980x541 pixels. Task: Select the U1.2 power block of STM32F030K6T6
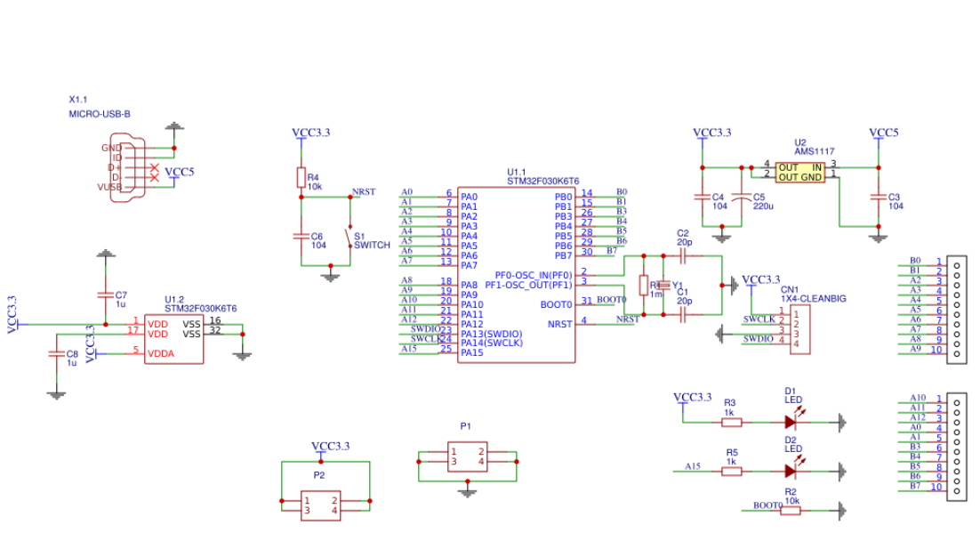173,339
